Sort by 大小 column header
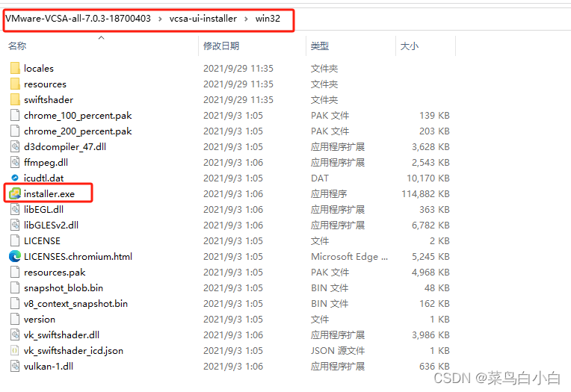Screen dimensions: 571x392 tap(410, 46)
